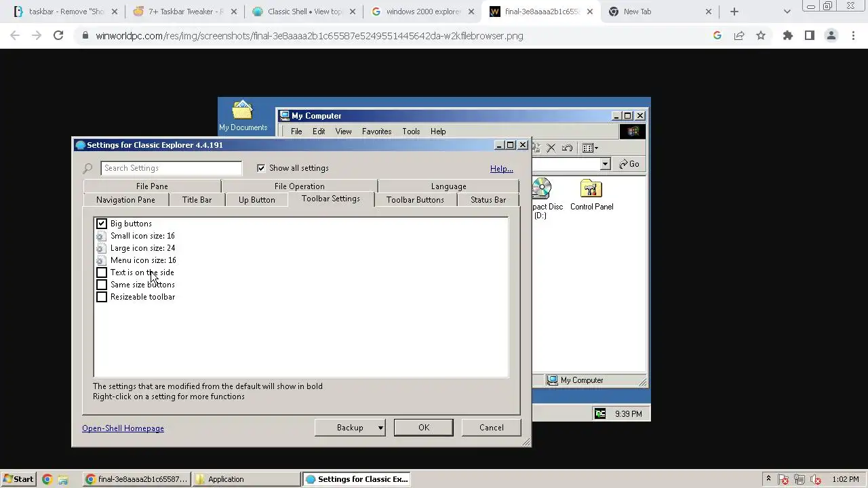Expand hidden system tray icons

tap(768, 479)
